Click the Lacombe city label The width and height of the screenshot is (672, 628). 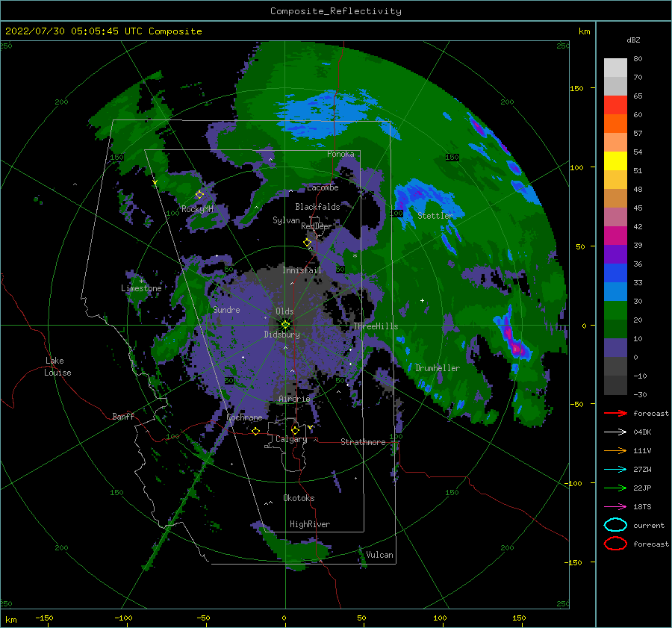(323, 187)
